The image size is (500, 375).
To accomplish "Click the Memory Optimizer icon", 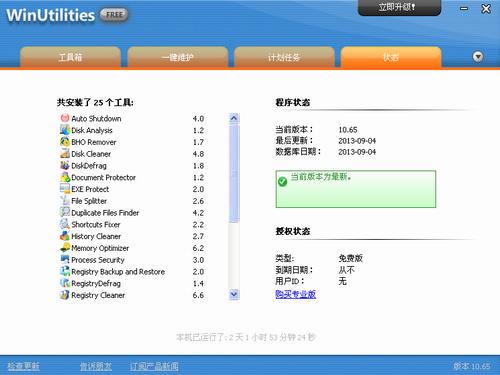I will (x=65, y=248).
